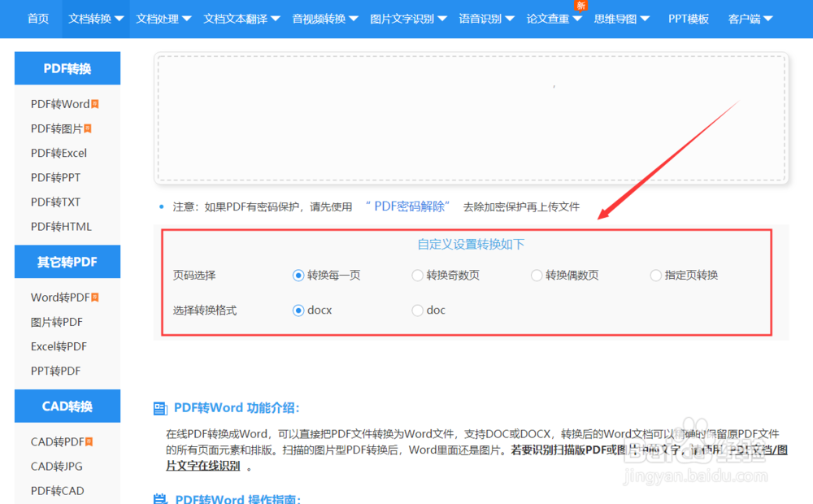The height and width of the screenshot is (504, 813).
Task: Click the document icon before PDF转Word 操作指南
Action: pos(159,500)
